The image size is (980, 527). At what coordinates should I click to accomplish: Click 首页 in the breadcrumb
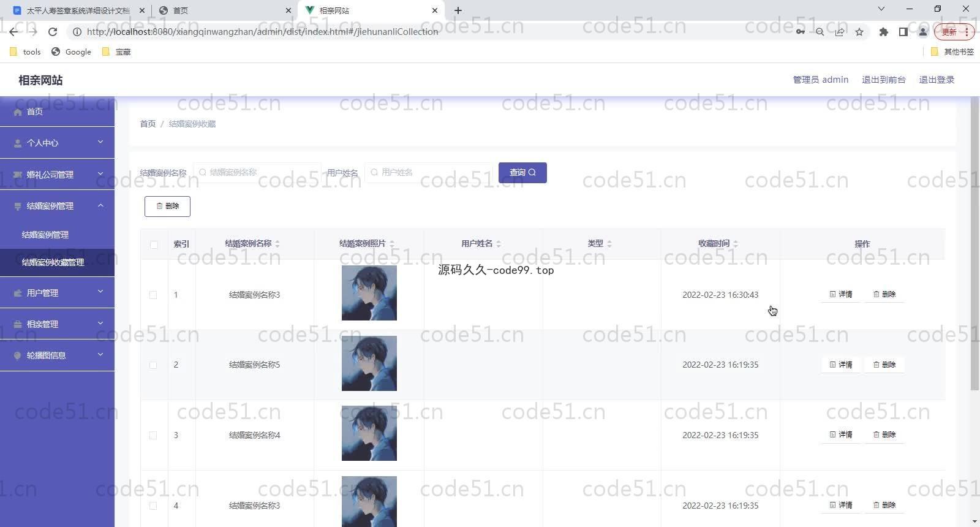[148, 124]
